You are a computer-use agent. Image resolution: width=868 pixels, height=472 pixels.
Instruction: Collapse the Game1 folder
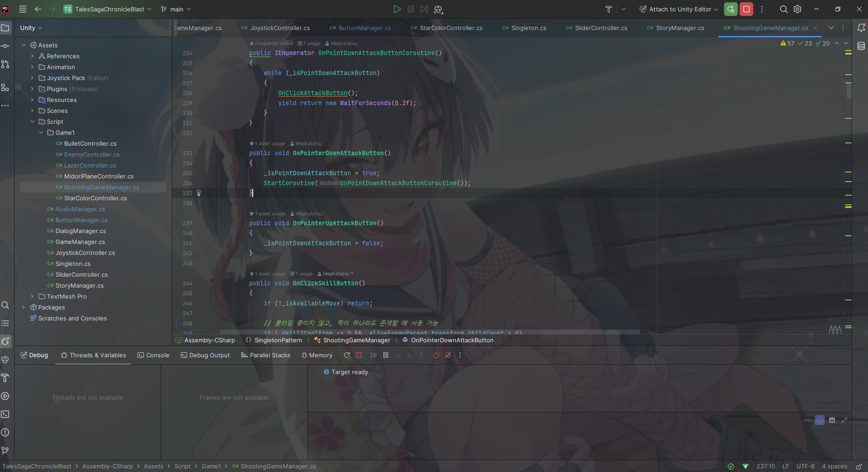41,132
